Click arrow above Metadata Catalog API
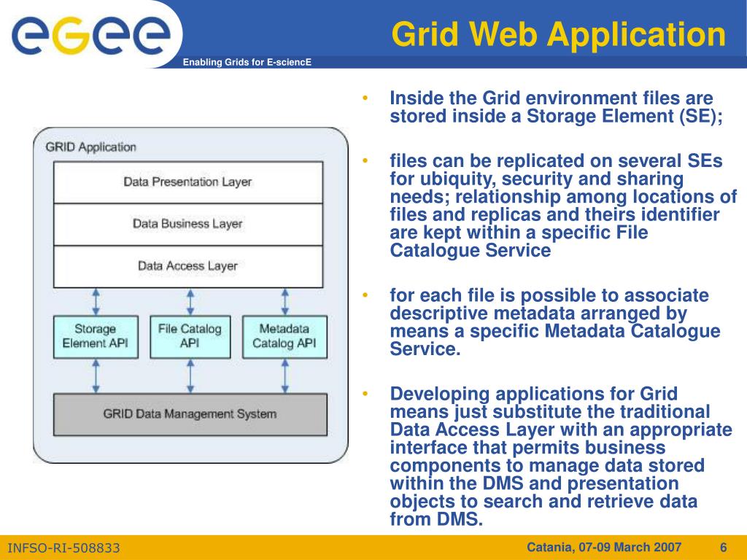Viewport: 747px width, 560px height. click(x=285, y=301)
